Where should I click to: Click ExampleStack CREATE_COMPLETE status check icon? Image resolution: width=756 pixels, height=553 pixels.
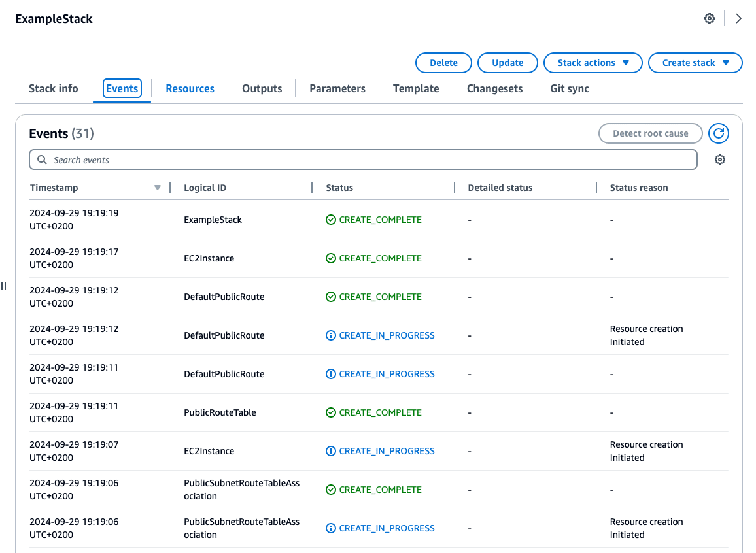pyautogui.click(x=330, y=220)
